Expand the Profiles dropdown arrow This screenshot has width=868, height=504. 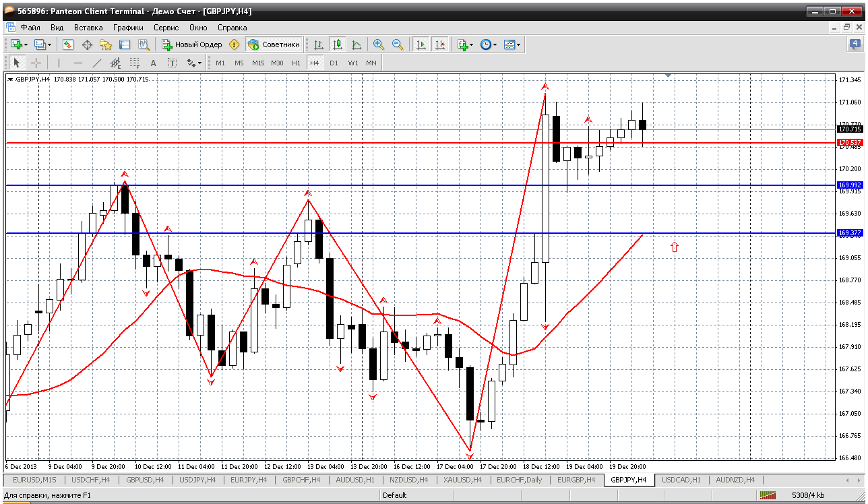tap(50, 44)
